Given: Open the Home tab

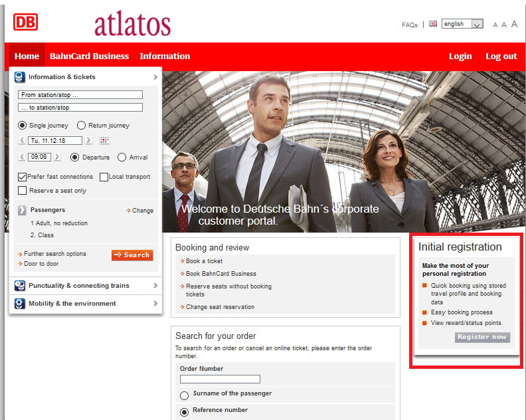Looking at the screenshot, I should [27, 56].
